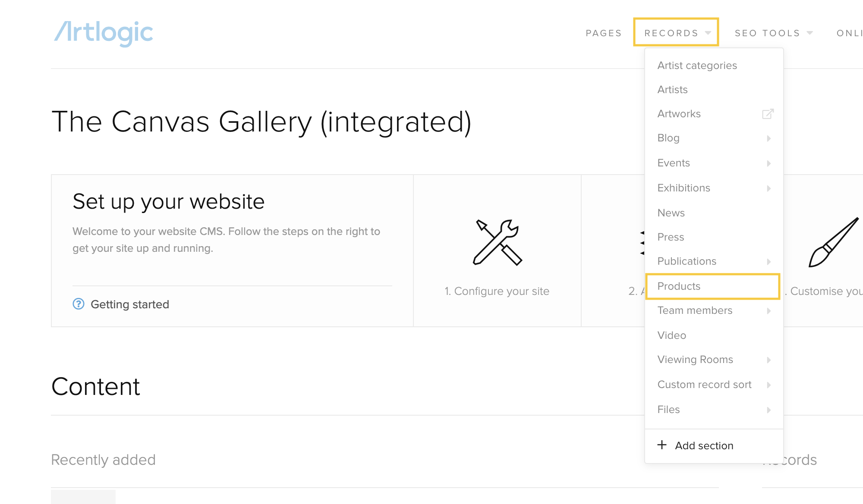Click the Customise your site step label

[x=824, y=291]
